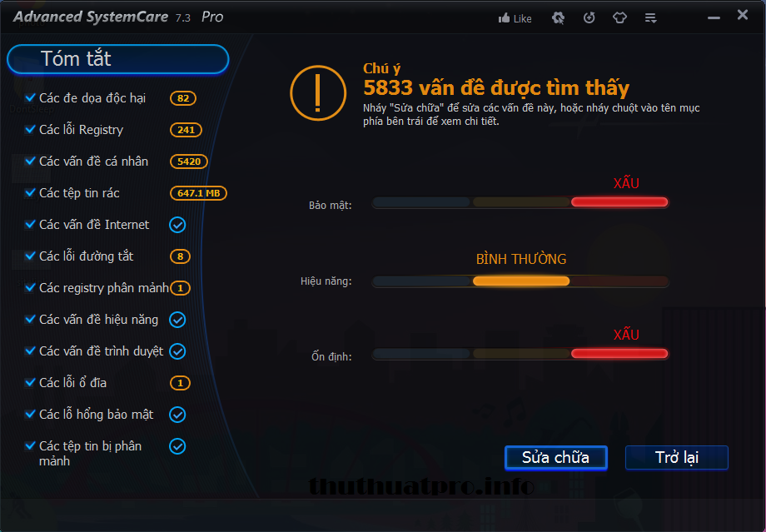Click the registry phân mảnh count badge
The image size is (766, 532).
(180, 288)
